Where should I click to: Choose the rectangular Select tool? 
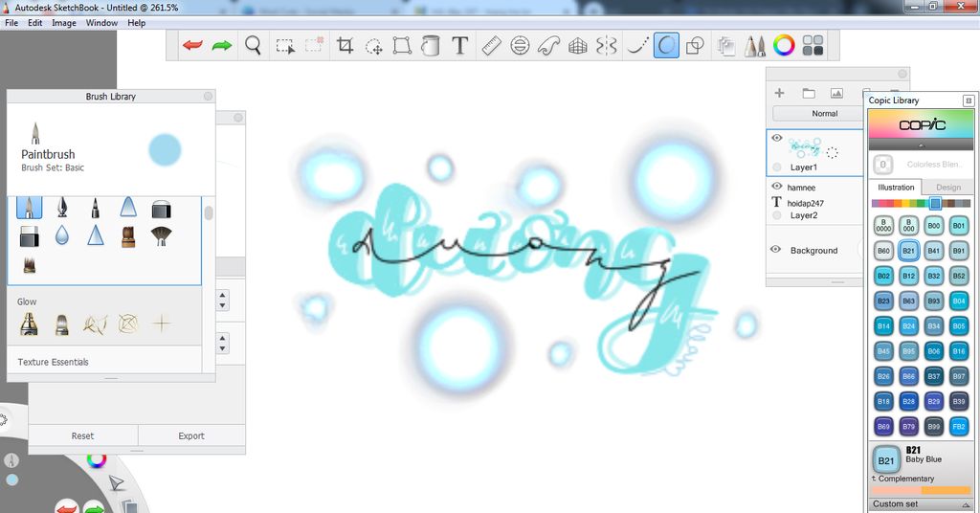[x=285, y=46]
